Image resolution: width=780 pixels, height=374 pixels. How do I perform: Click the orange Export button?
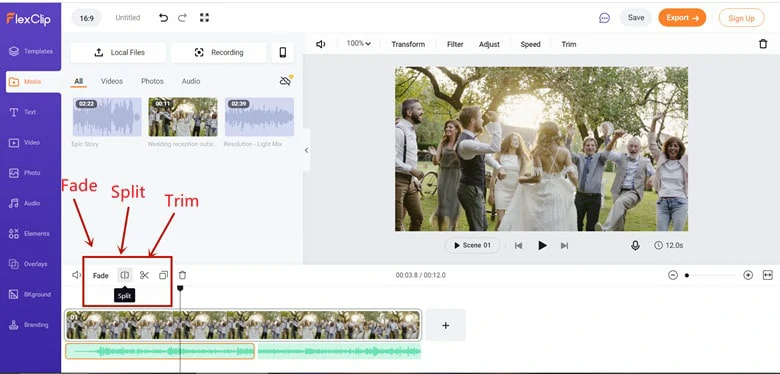click(x=682, y=18)
